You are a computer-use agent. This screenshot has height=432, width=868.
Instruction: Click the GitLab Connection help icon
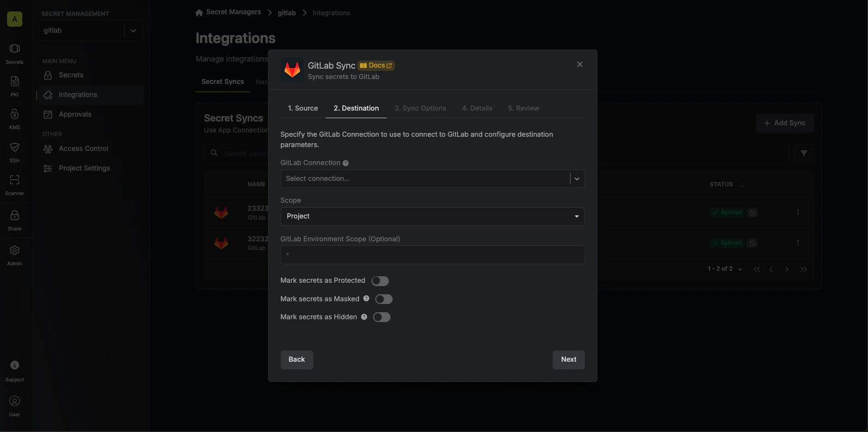tap(346, 163)
